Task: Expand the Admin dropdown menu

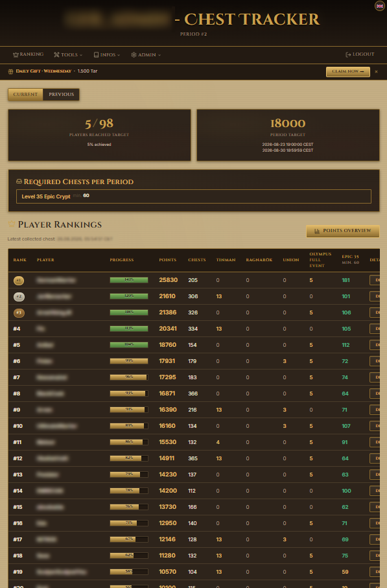Action: click(x=147, y=54)
